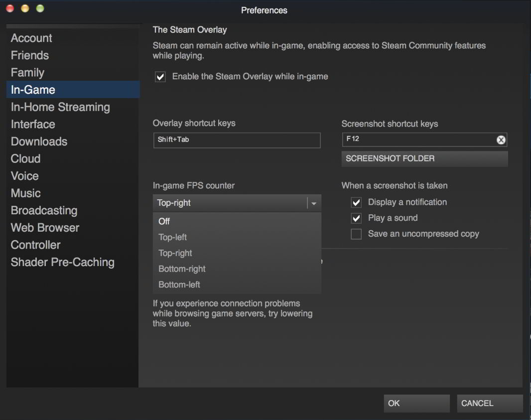Click the Overlay shortcut keys field
The height and width of the screenshot is (420, 531).
coord(237,140)
